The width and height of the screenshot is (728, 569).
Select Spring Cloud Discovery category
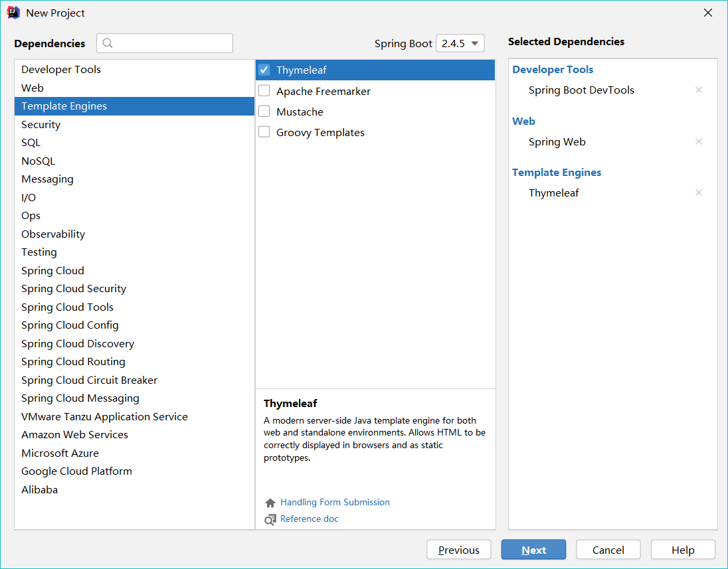(x=135, y=343)
